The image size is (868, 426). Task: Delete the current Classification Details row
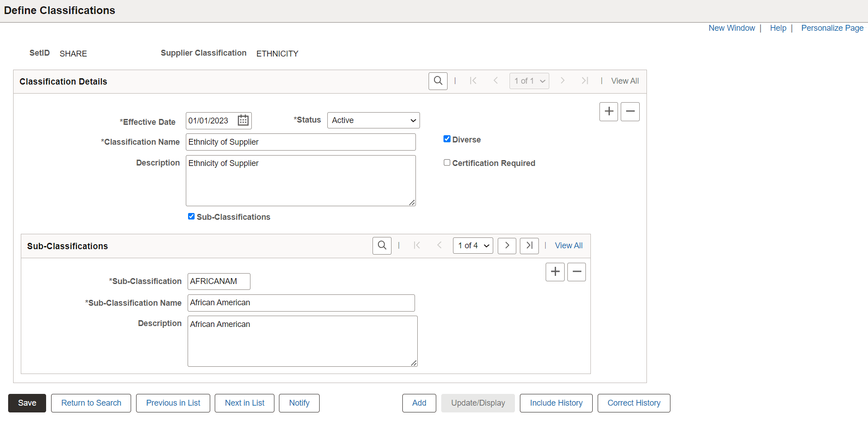(630, 111)
